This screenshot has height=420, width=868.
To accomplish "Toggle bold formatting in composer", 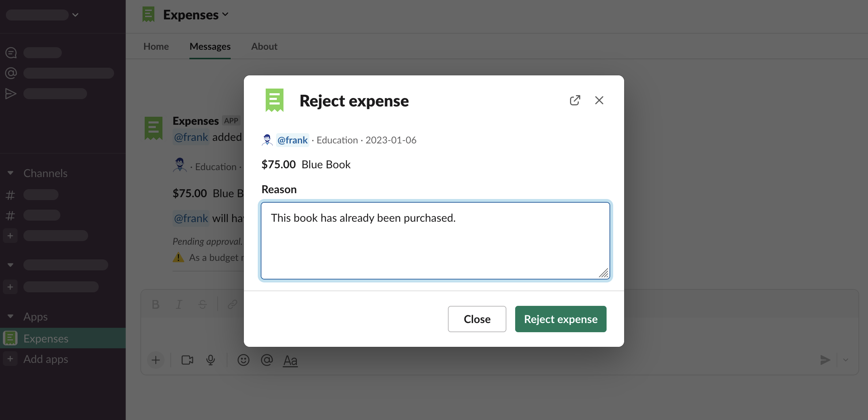I will [x=155, y=304].
